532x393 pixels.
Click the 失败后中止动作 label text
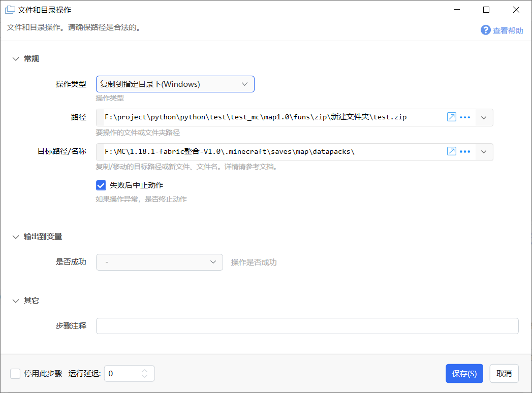(x=136, y=185)
